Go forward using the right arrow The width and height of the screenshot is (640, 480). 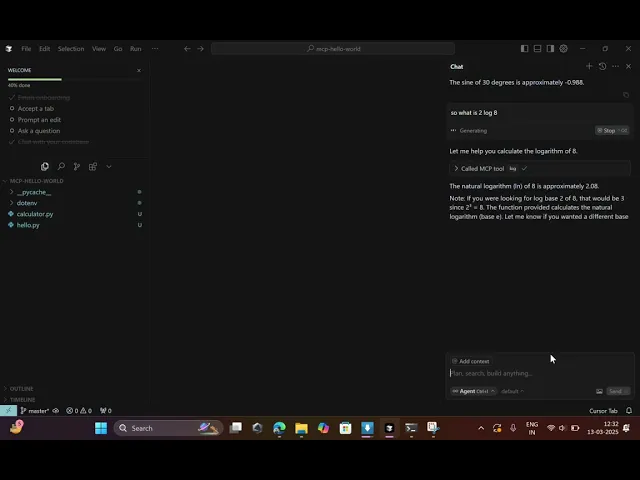200,49
